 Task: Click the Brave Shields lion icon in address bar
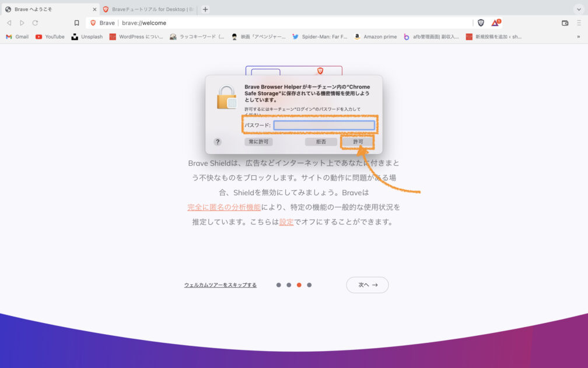(481, 23)
